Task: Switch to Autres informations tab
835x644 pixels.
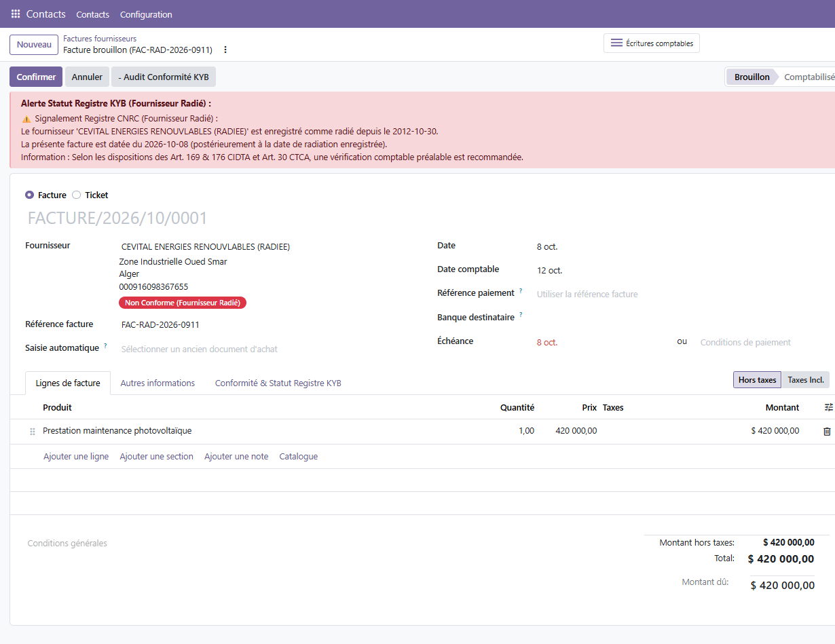Action: coord(157,383)
